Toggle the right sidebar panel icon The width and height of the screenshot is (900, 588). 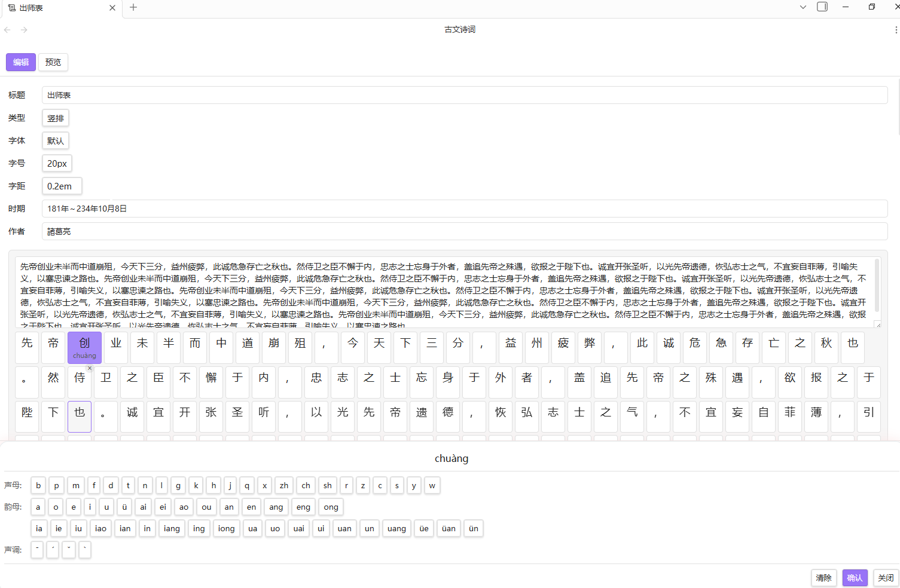pos(822,7)
